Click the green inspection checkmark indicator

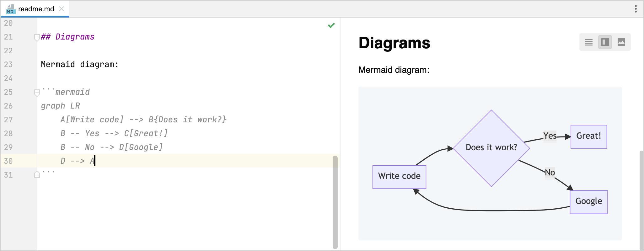pos(331,25)
